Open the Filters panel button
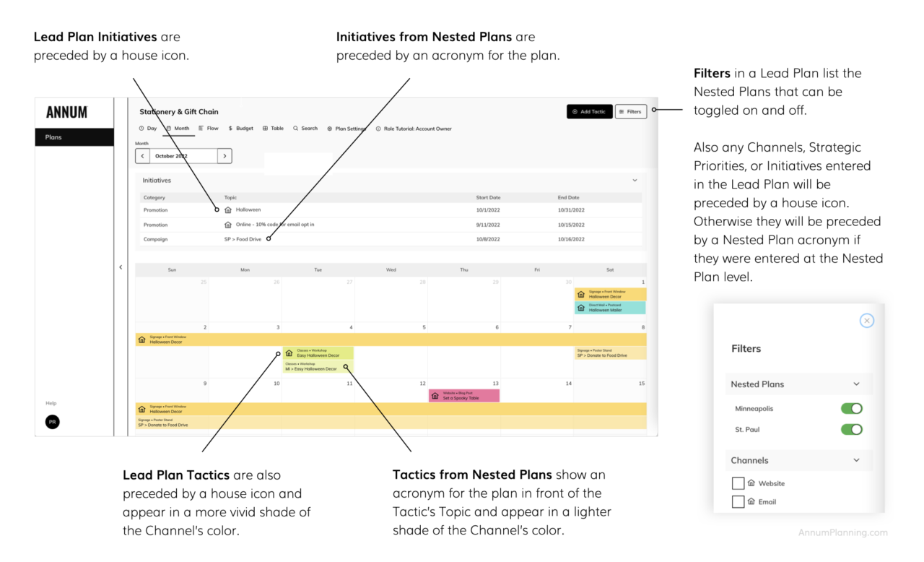The image size is (924, 562). [631, 111]
